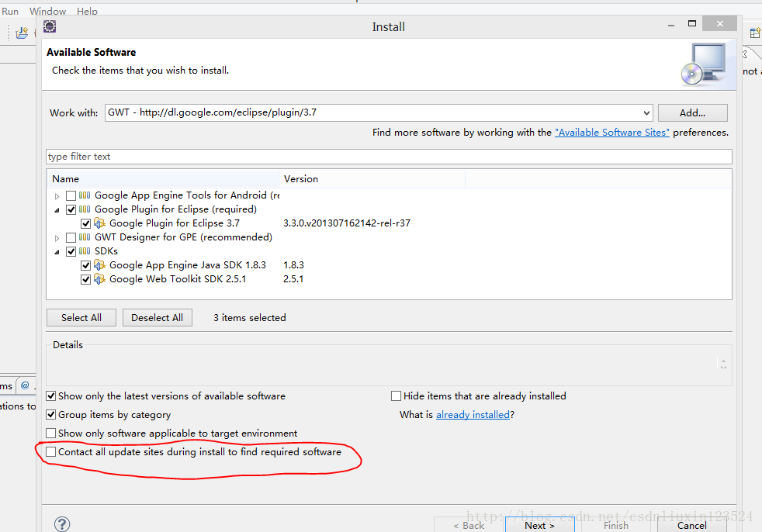Expand Google App Engine Tools for Android node
The width and height of the screenshot is (762, 532).
(57, 196)
